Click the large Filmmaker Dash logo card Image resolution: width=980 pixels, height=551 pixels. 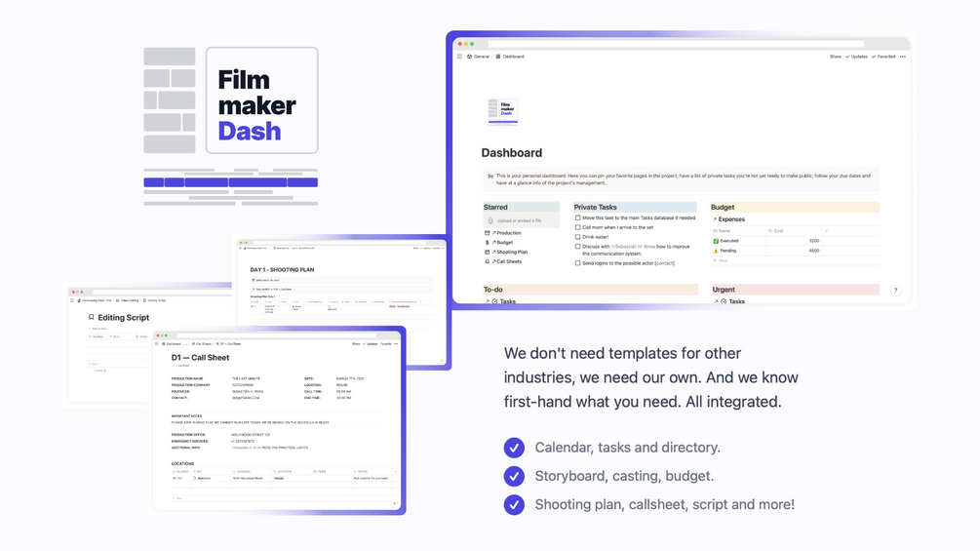pyautogui.click(x=262, y=100)
